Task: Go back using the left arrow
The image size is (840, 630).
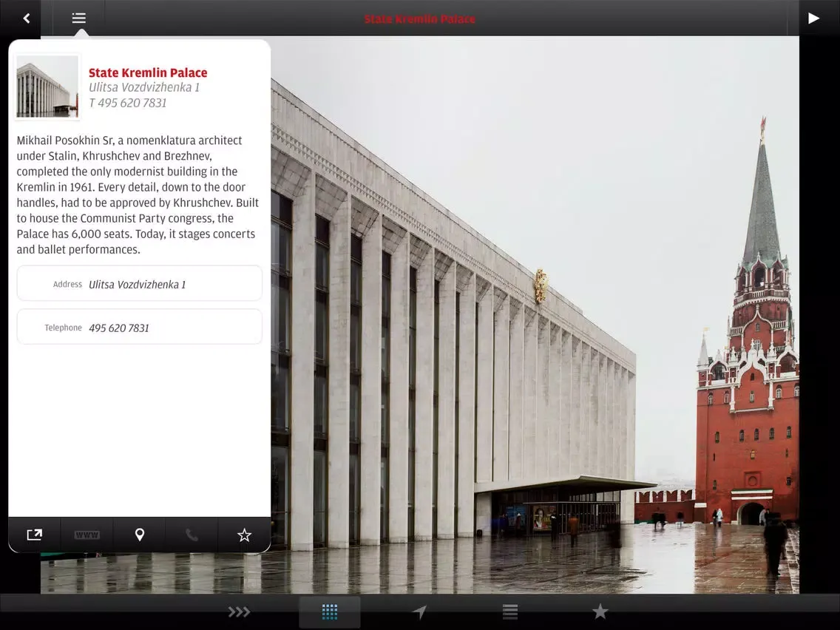Action: 27,18
